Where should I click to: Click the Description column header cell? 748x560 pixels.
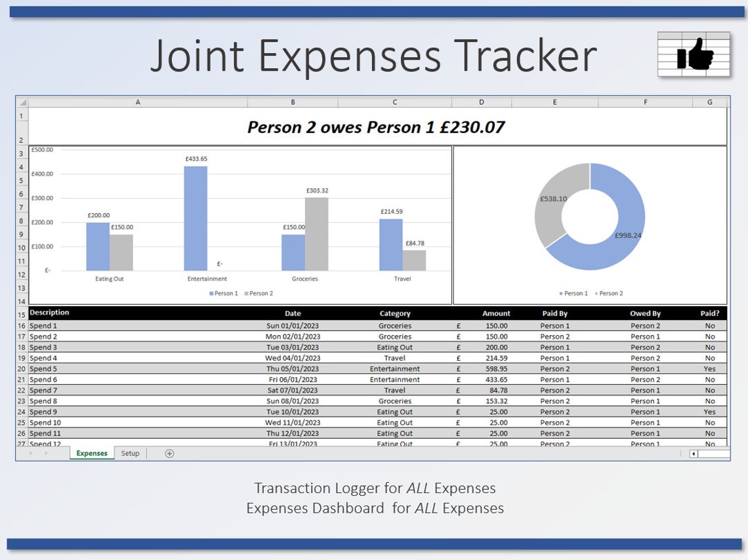tap(138, 313)
